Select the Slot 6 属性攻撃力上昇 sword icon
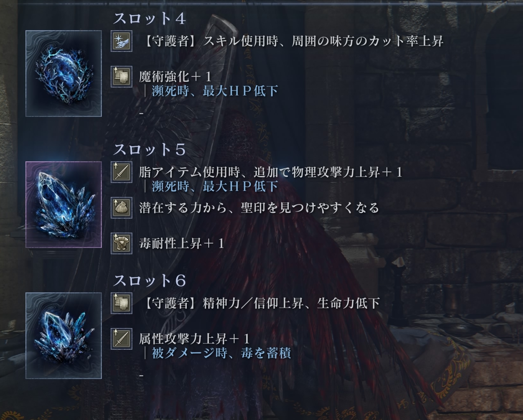The image size is (523, 420). coord(121,339)
